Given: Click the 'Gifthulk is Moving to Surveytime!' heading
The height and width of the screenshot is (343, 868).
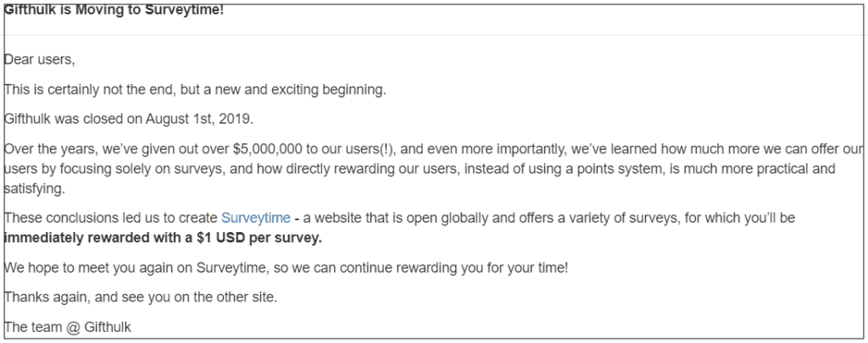Looking at the screenshot, I should pyautogui.click(x=114, y=10).
